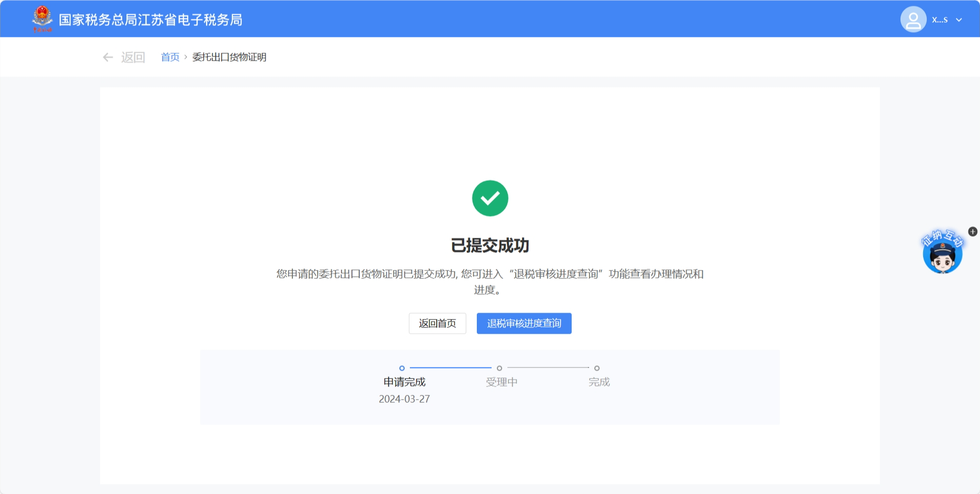Click the 国家税务总局江苏省电子税务局 site title

151,20
